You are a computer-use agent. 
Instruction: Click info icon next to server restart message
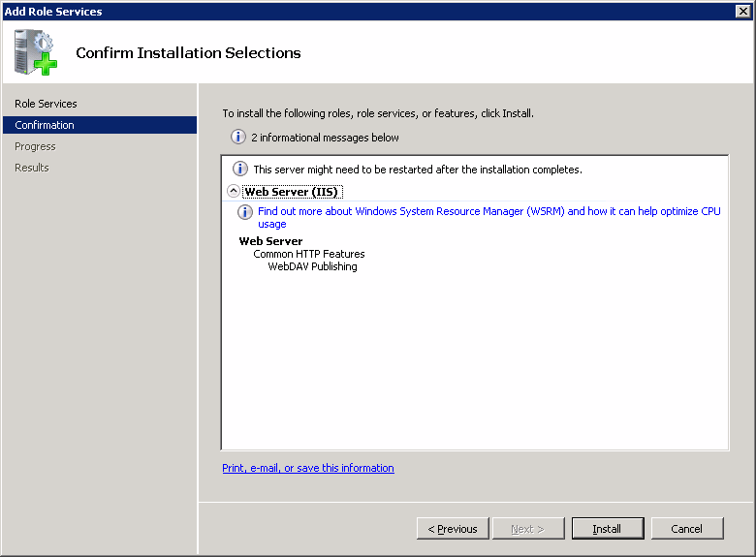coord(240,169)
